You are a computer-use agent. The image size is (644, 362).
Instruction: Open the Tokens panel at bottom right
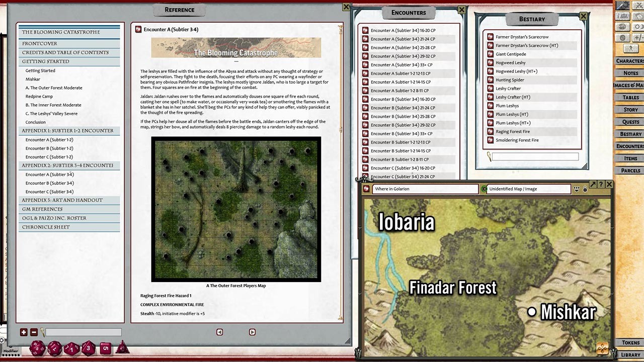(630, 342)
